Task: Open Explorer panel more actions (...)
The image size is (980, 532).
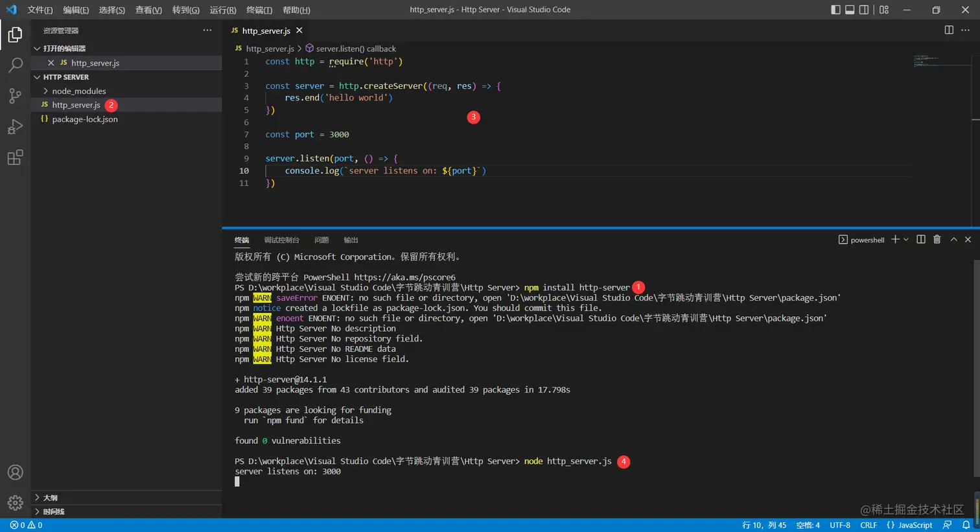Action: [x=207, y=30]
